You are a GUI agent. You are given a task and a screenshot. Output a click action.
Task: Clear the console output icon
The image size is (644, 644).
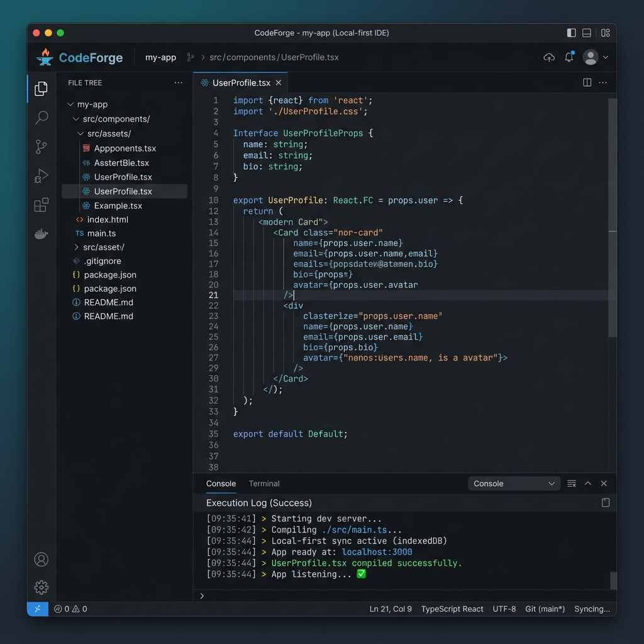(571, 484)
